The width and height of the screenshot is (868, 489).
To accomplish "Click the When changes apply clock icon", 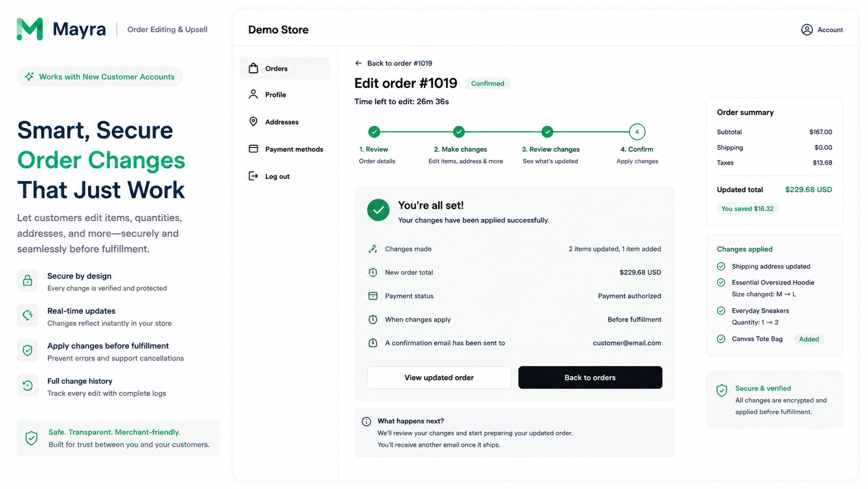I will tap(373, 319).
